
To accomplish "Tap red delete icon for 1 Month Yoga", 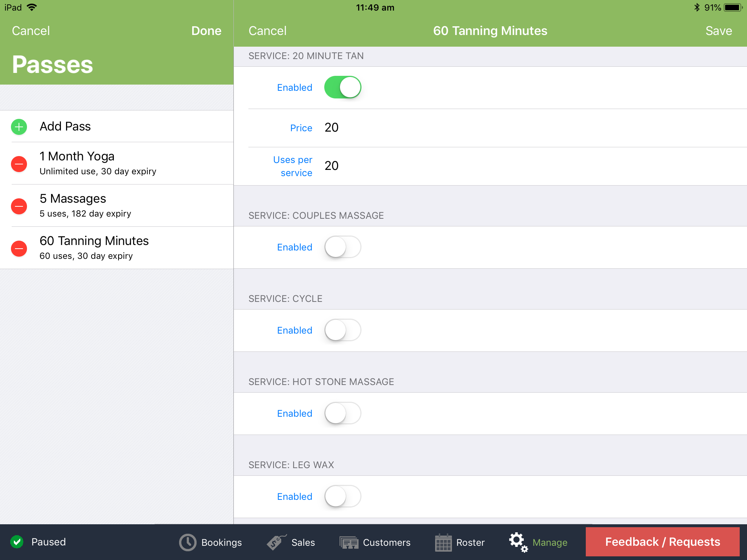I will pyautogui.click(x=19, y=164).
